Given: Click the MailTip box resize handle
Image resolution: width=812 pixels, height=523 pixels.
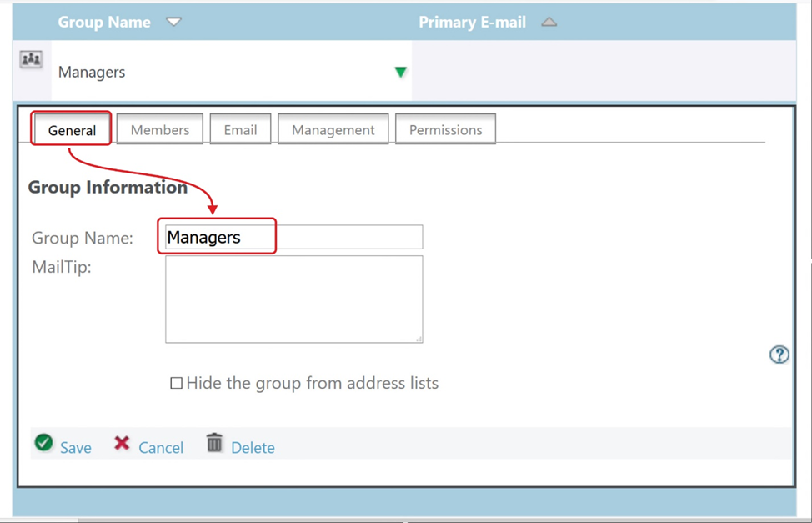Looking at the screenshot, I should tap(419, 338).
